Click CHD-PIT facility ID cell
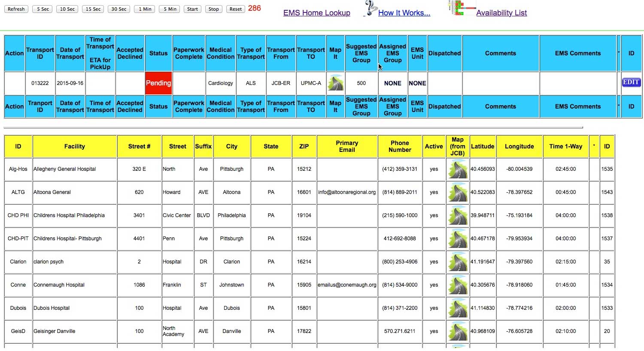The width and height of the screenshot is (644, 351). coord(18,239)
